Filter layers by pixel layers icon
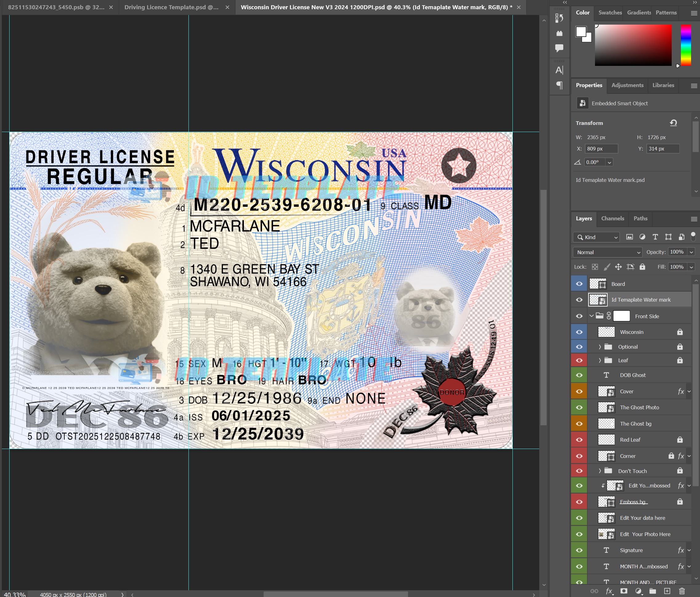700x597 pixels. click(x=629, y=237)
